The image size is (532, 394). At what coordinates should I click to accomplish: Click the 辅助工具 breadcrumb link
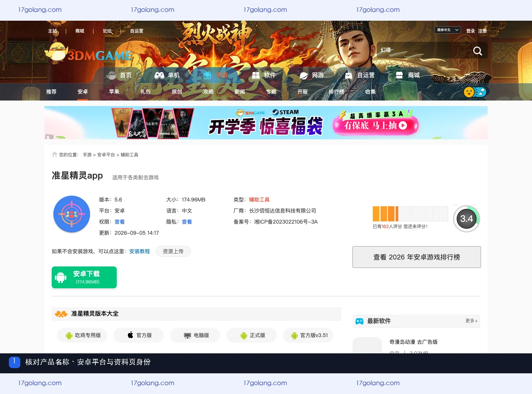(x=129, y=155)
